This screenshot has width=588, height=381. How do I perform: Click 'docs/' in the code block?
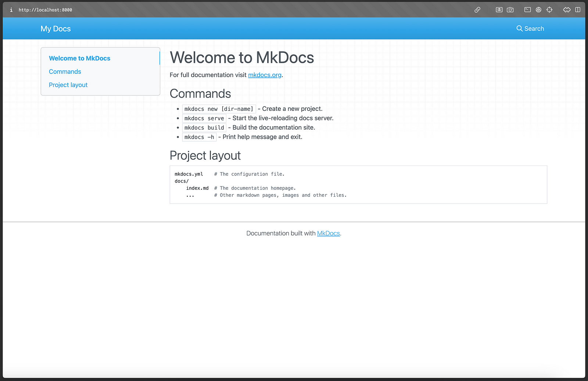pos(182,181)
